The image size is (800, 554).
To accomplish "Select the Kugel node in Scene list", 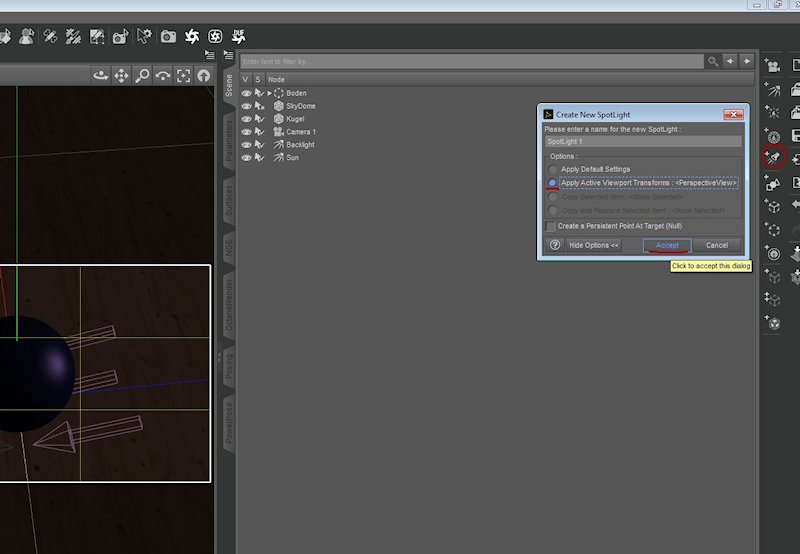I will pos(295,119).
